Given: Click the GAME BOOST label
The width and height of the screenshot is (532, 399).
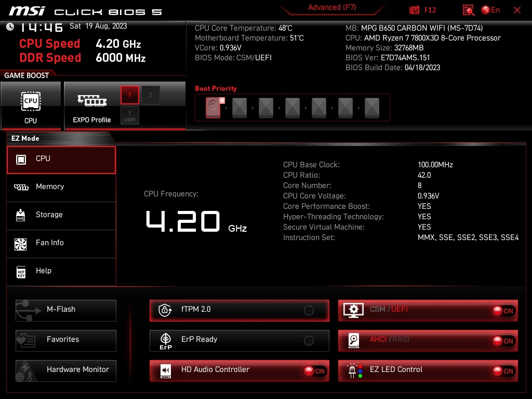Looking at the screenshot, I should 26,75.
